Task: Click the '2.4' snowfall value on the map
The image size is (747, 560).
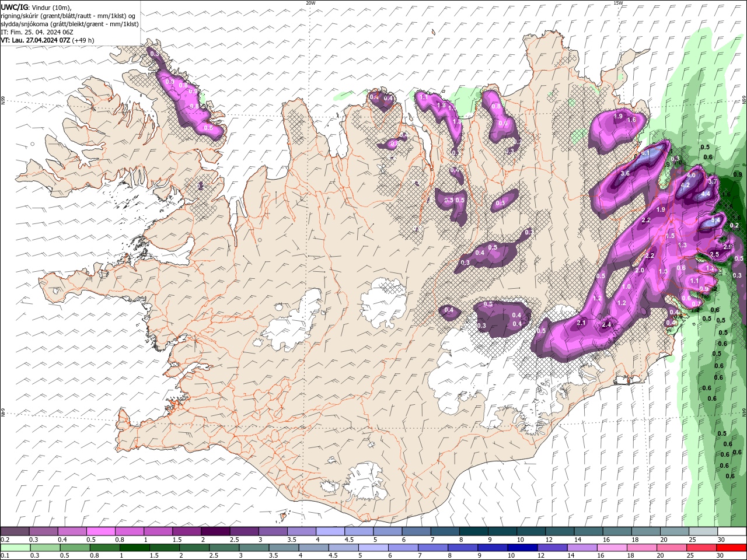Action: [606, 324]
